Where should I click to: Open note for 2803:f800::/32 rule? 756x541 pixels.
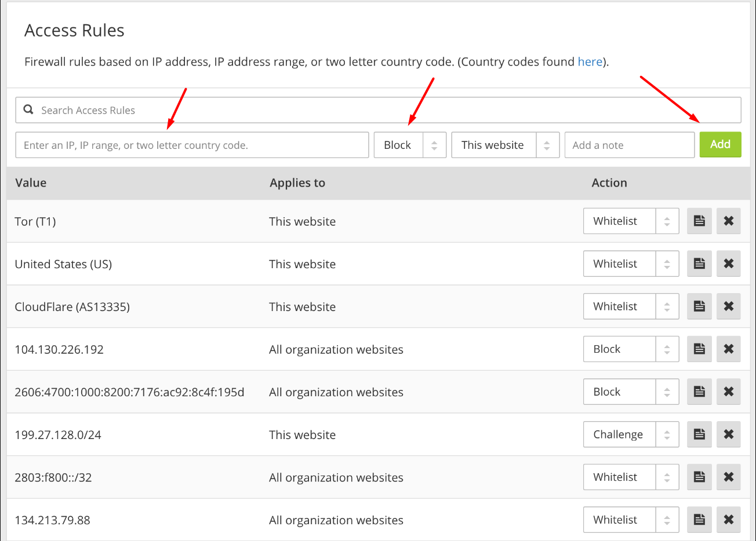pos(699,477)
